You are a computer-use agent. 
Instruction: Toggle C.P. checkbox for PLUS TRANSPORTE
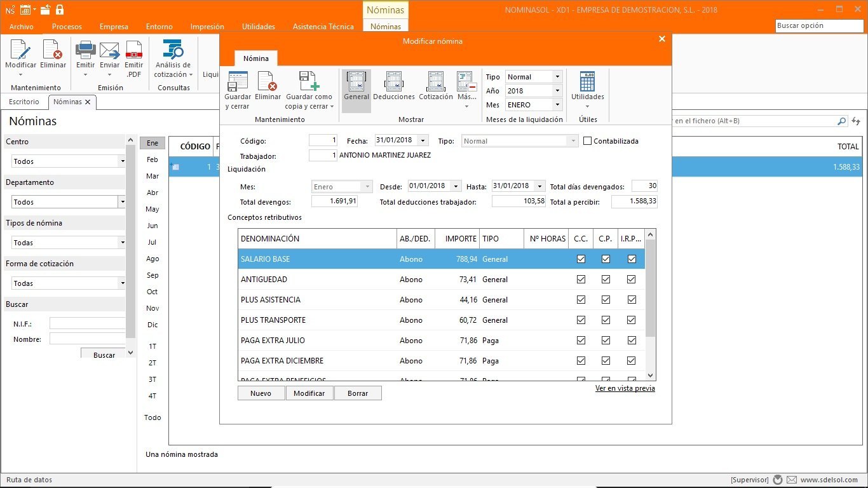point(606,320)
